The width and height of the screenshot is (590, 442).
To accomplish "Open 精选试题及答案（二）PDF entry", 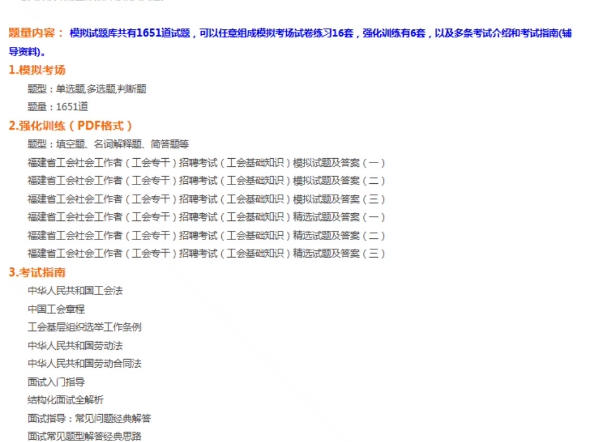I will pos(206,235).
